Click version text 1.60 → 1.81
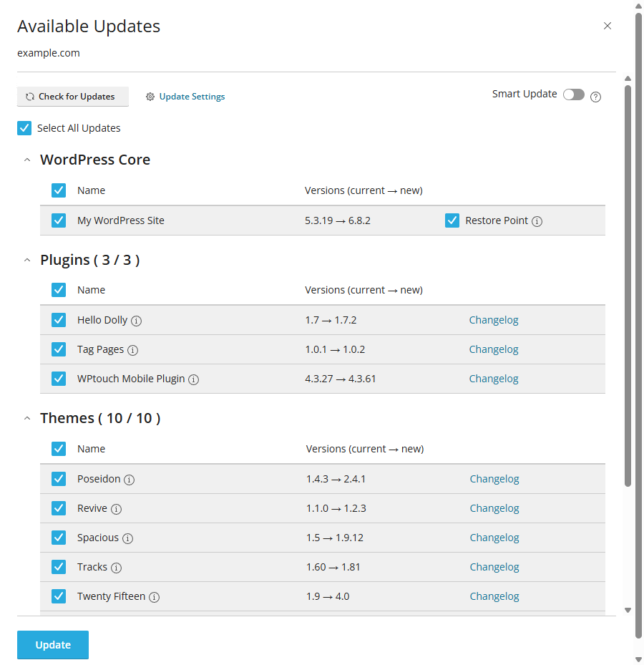This screenshot has height=665, width=644. (333, 567)
